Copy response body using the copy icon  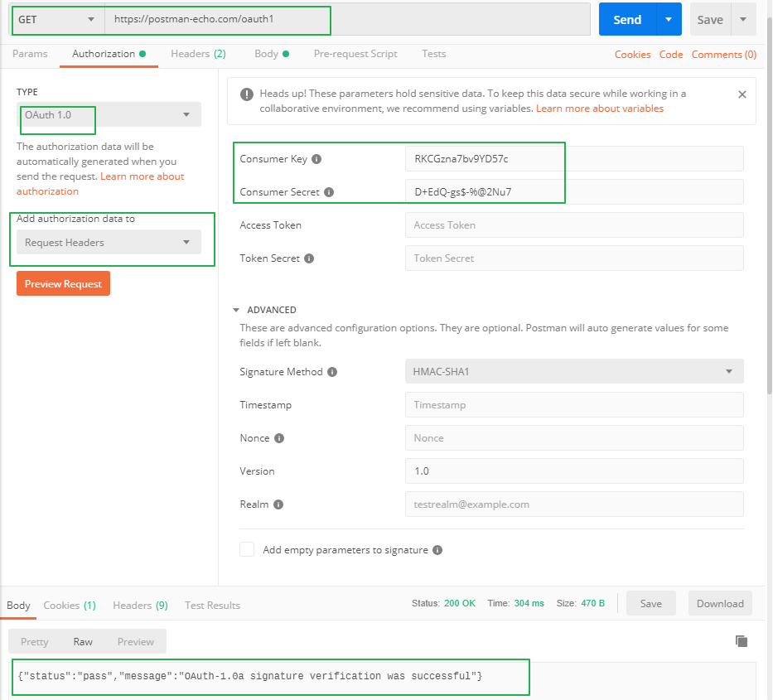coord(742,641)
